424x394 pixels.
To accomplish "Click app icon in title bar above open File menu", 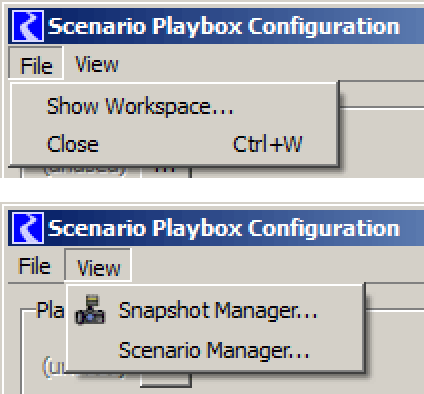I will tap(28, 26).
